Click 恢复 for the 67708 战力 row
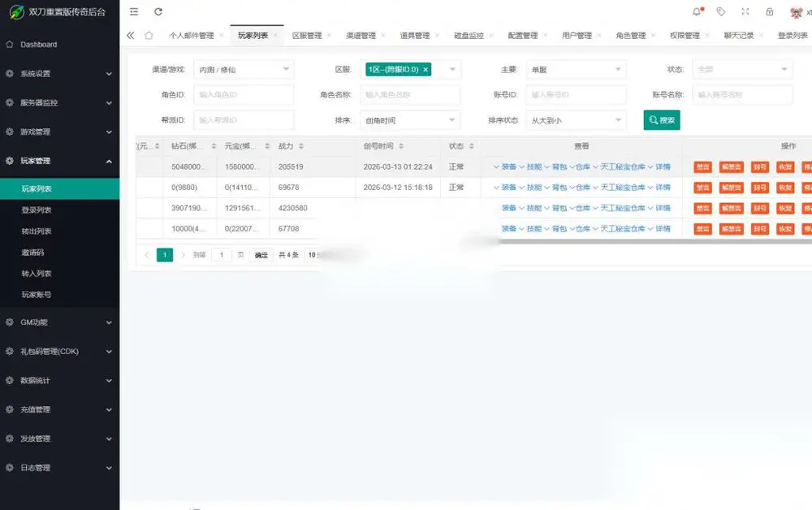The image size is (812, 510). 785,229
